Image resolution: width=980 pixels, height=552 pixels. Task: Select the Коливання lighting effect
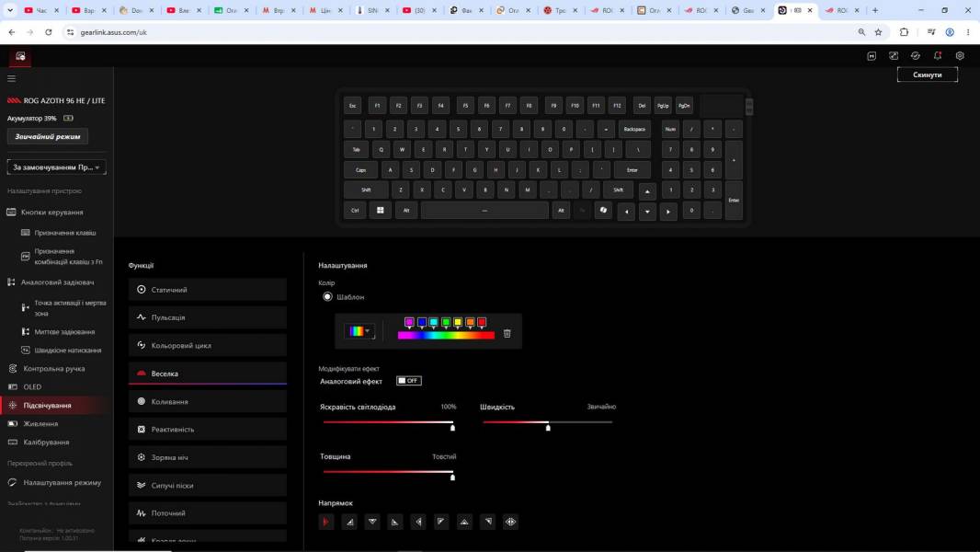pos(208,401)
